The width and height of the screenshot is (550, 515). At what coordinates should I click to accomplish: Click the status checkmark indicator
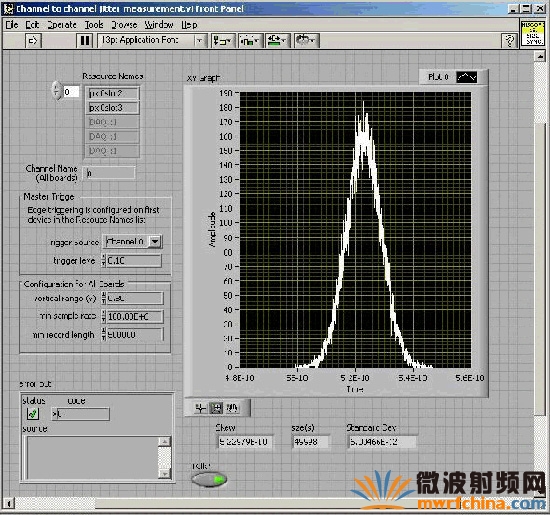point(33,414)
